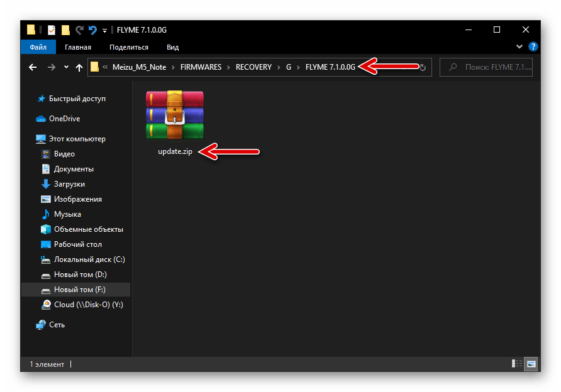The width and height of the screenshot is (561, 392).
Task: Open Cloud (\\Disk-O) (Y:) network drive
Action: [x=89, y=305]
